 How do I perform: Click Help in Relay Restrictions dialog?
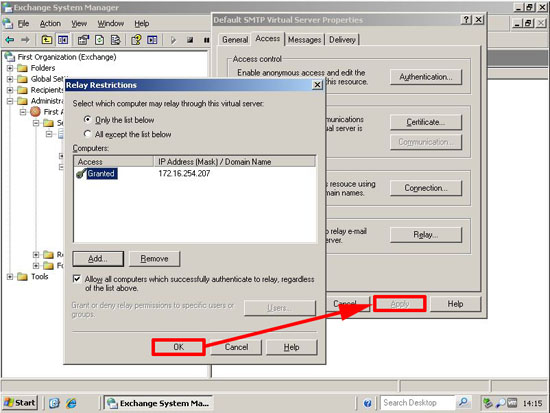coord(291,347)
